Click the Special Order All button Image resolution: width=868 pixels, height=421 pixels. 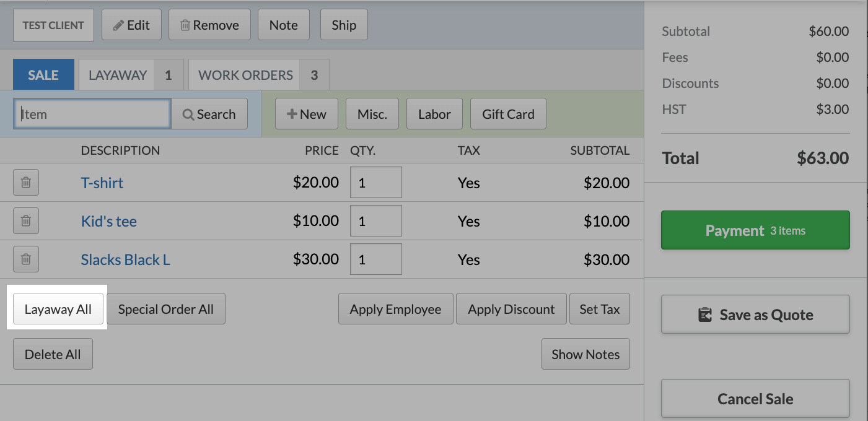tap(166, 309)
